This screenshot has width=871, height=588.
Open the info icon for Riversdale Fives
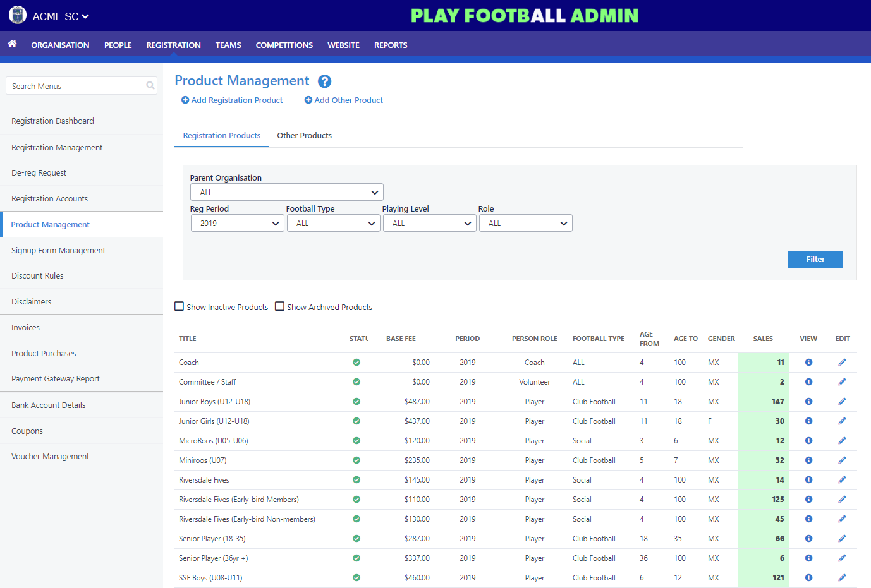(808, 479)
